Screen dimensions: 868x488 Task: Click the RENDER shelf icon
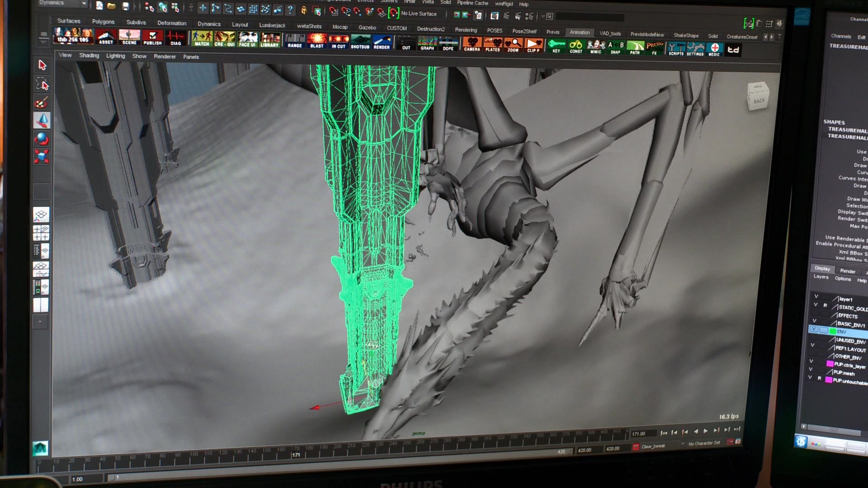coord(382,42)
